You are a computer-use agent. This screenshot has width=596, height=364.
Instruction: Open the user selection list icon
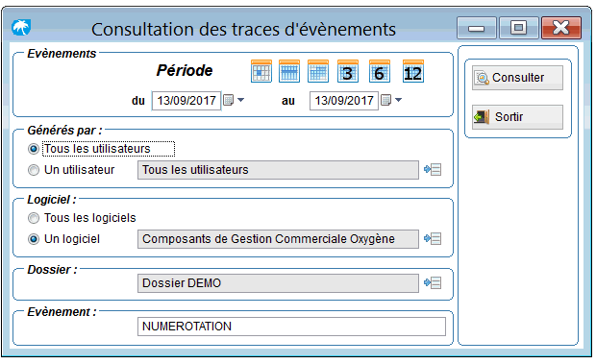433,170
